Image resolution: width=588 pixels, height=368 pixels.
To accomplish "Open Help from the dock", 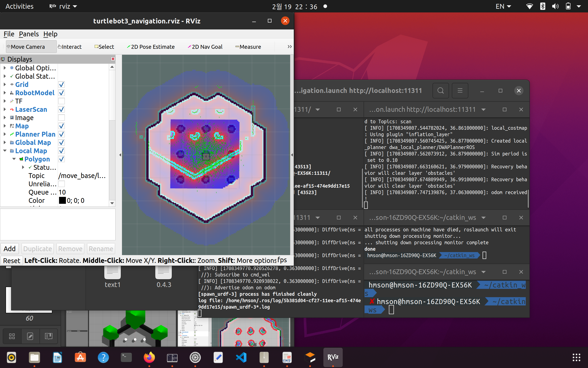I will coord(103,357).
